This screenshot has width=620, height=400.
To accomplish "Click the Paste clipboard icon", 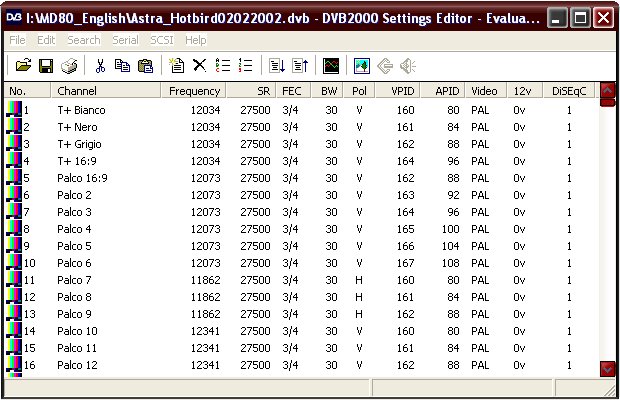I will (x=146, y=66).
